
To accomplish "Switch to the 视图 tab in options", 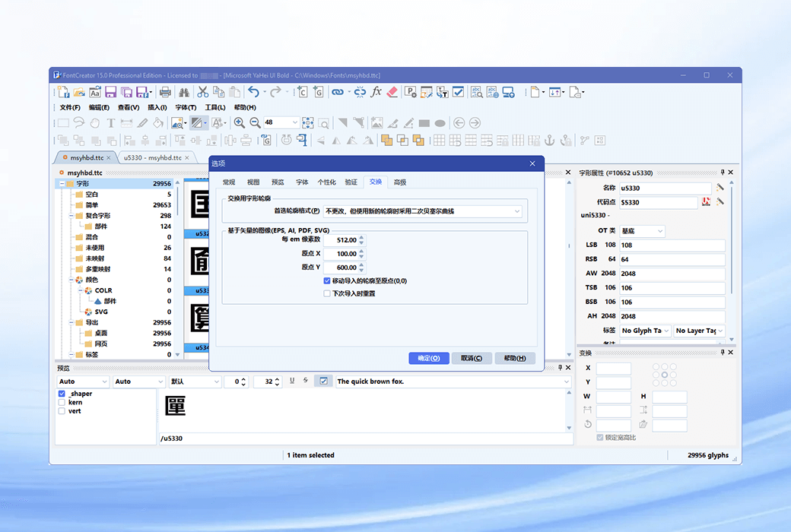I will (253, 182).
